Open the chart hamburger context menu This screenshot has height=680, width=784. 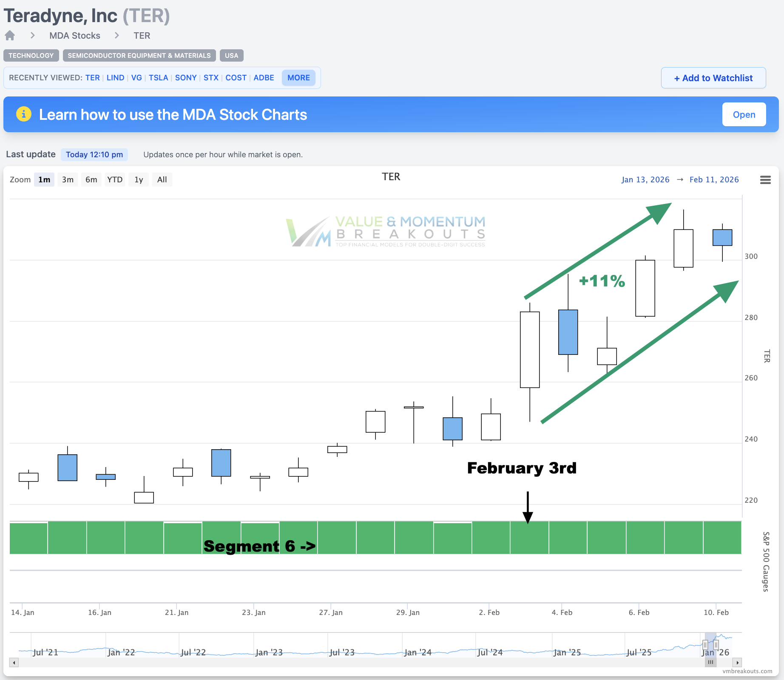(x=765, y=180)
